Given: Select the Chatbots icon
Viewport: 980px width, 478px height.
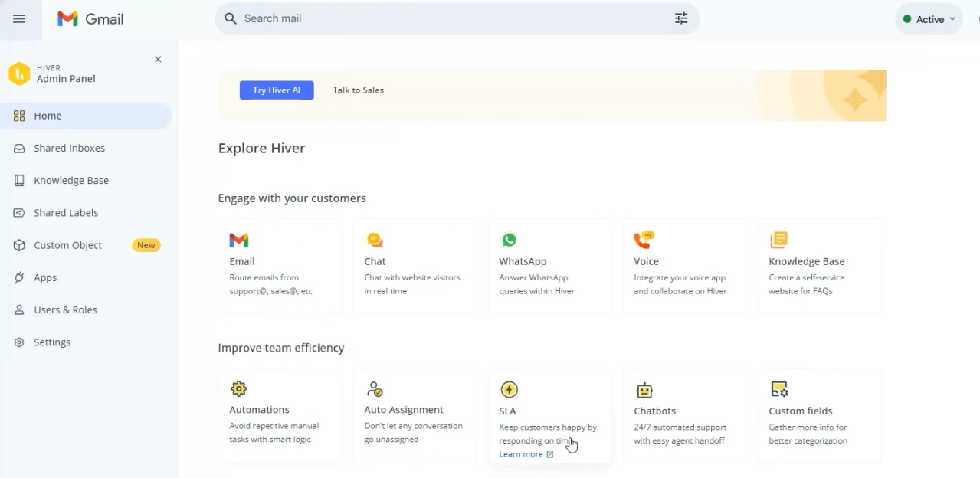Looking at the screenshot, I should [x=644, y=389].
